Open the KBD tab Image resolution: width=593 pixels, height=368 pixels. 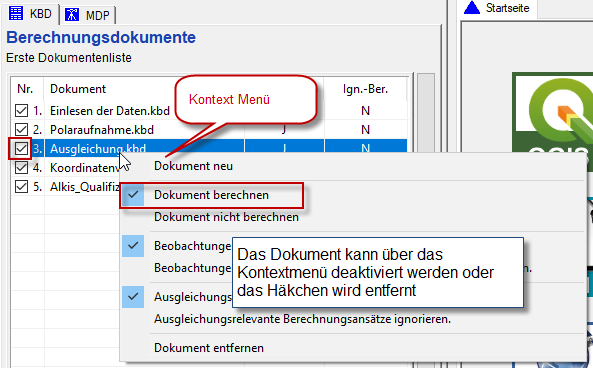point(30,14)
